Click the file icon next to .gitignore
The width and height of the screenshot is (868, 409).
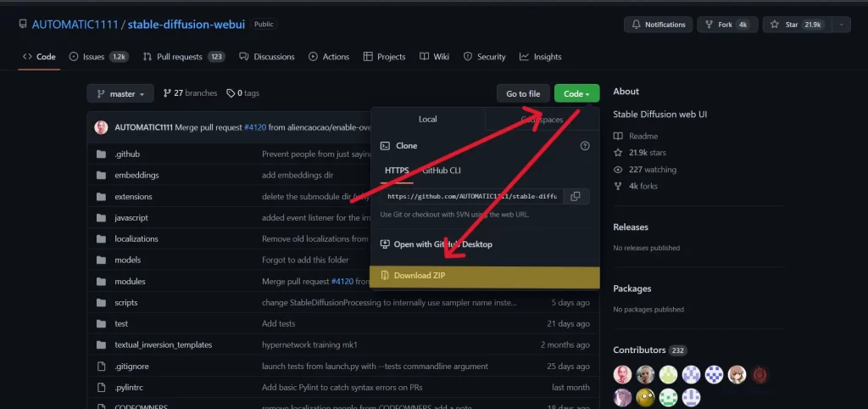tap(101, 367)
